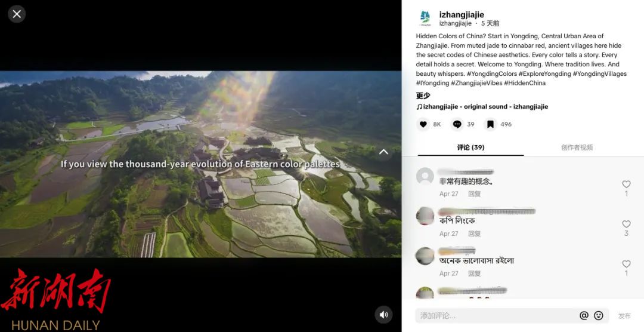Like the কপি লিংকে comment

click(x=626, y=225)
